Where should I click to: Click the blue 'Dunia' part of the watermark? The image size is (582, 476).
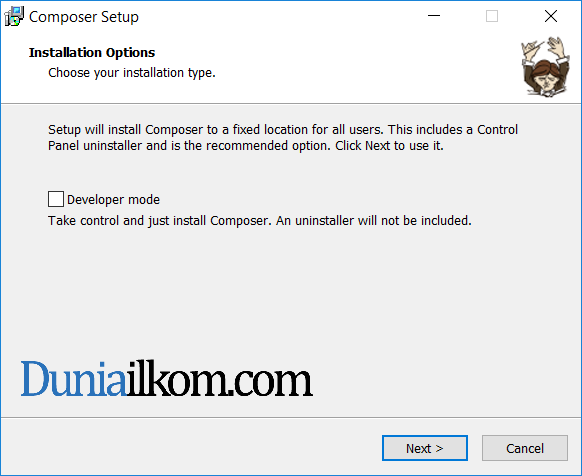click(x=74, y=379)
